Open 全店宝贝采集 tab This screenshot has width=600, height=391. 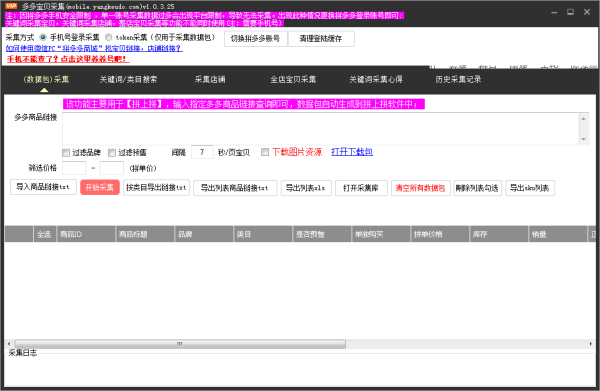tap(293, 80)
